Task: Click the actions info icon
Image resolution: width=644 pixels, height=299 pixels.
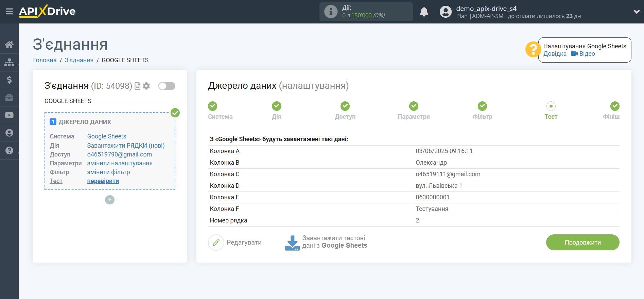Action: [331, 12]
